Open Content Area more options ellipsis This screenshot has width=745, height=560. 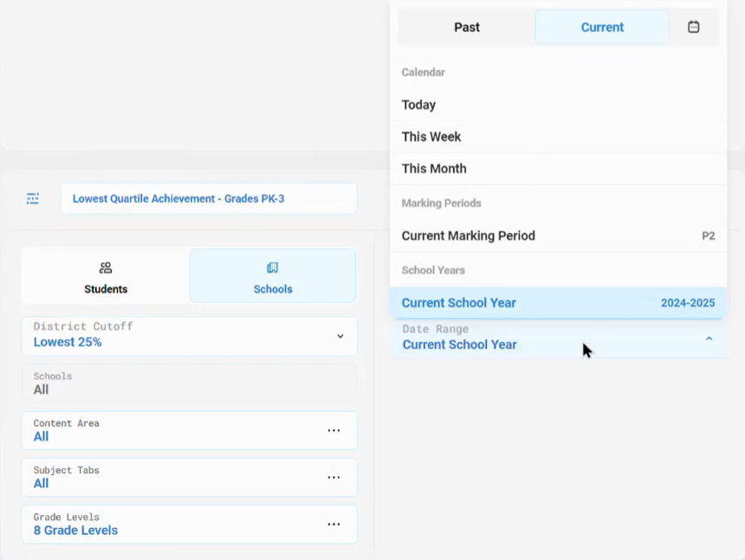[x=334, y=430]
